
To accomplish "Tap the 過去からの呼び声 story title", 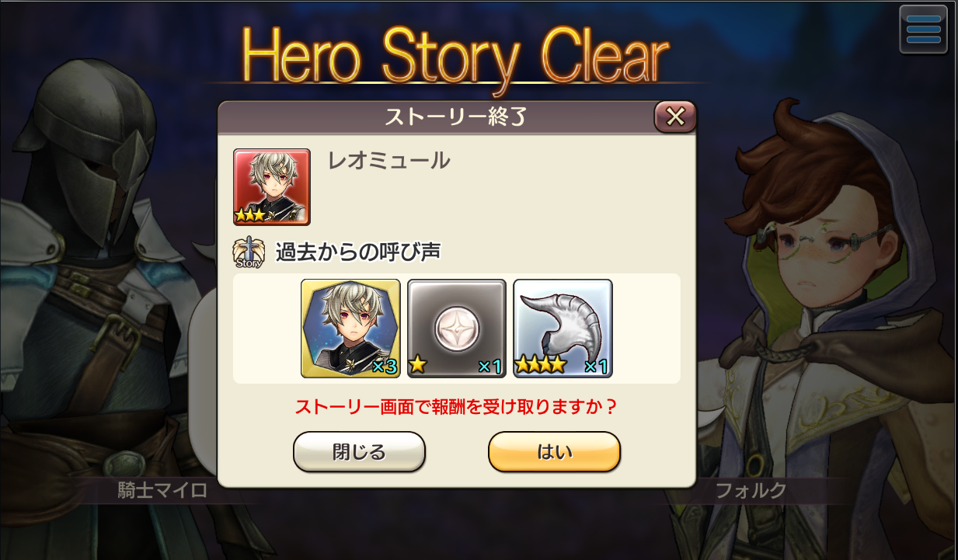I will [x=359, y=253].
